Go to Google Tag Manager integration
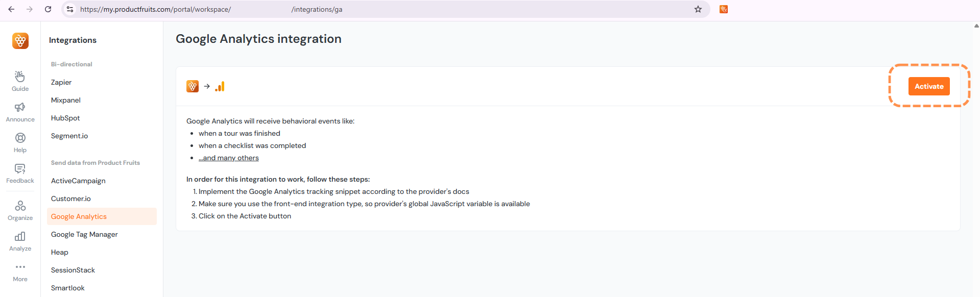980x297 pixels. point(84,234)
